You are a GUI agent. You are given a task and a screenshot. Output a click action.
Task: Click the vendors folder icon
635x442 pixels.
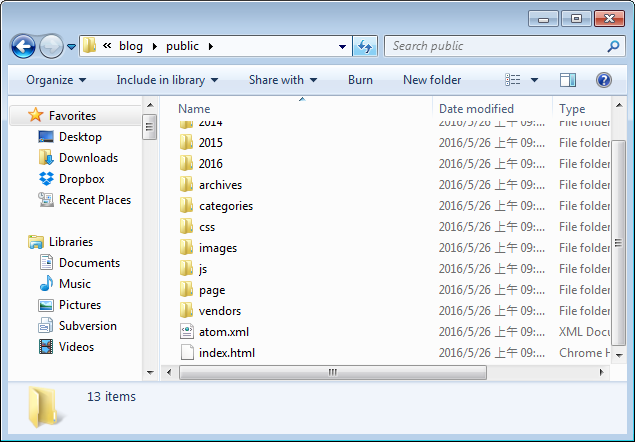(186, 310)
